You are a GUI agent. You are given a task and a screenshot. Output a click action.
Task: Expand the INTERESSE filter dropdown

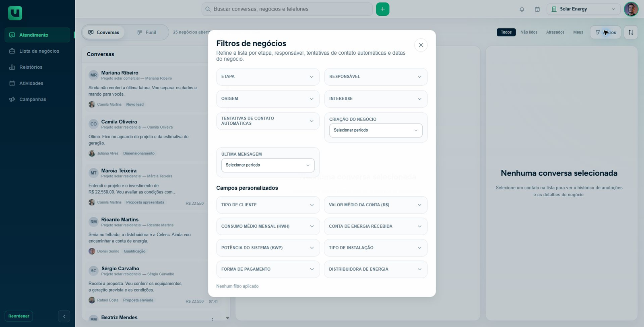[376, 99]
